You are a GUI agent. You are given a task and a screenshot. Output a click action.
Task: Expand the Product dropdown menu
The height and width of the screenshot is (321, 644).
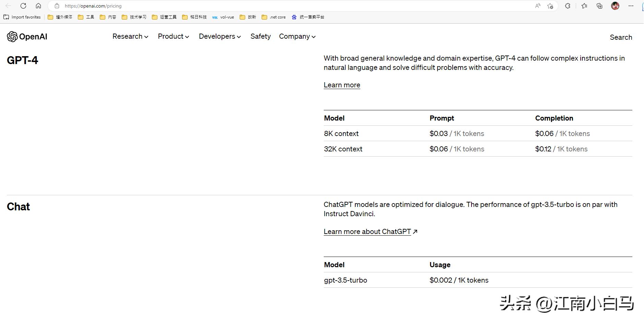(173, 36)
